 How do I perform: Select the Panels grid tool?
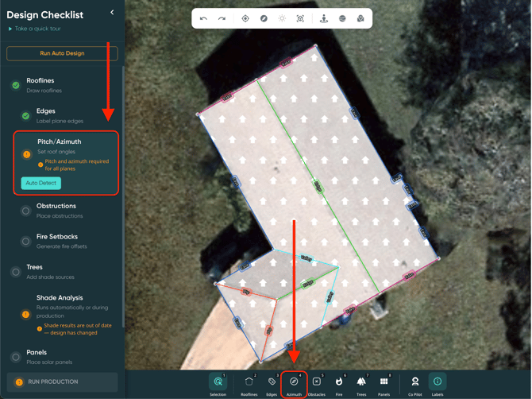pyautogui.click(x=384, y=385)
